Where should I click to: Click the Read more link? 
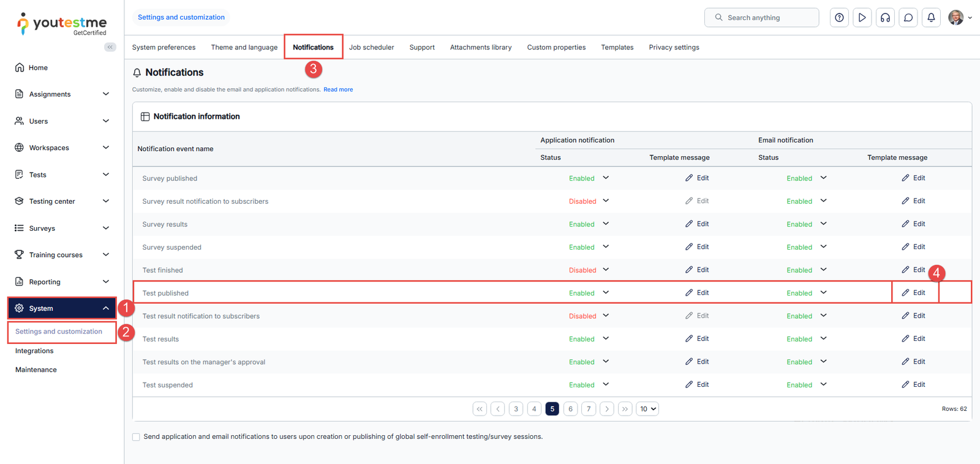coord(338,89)
